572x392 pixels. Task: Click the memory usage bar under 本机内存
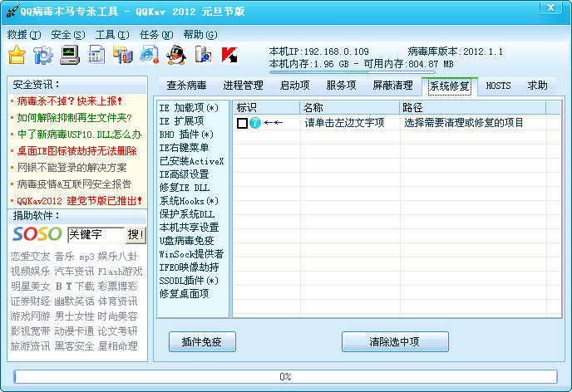click(352, 72)
